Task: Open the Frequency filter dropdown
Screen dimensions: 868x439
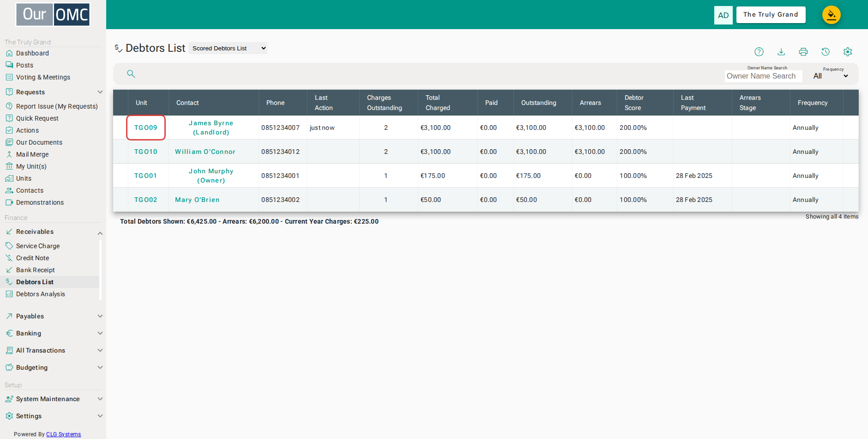Action: 831,76
